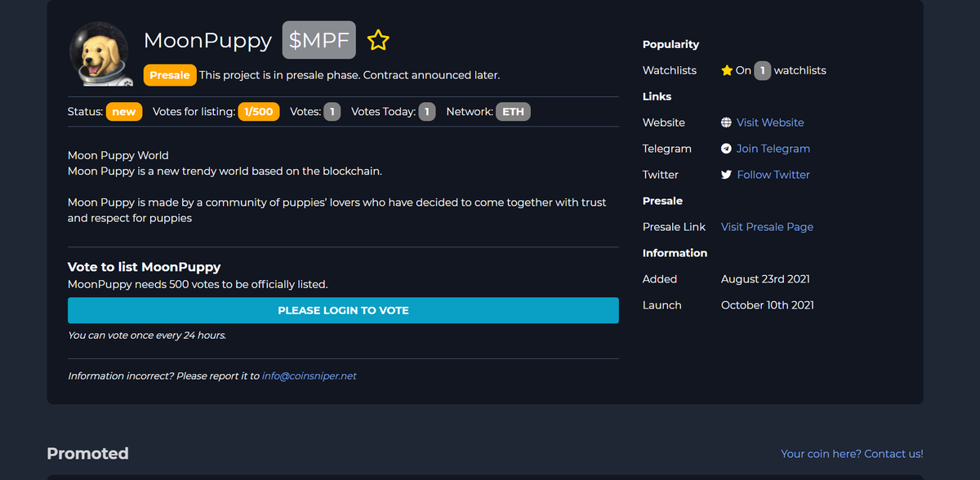980x480 pixels.
Task: Click the filled star icon in Watchlists row
Action: tap(727, 70)
